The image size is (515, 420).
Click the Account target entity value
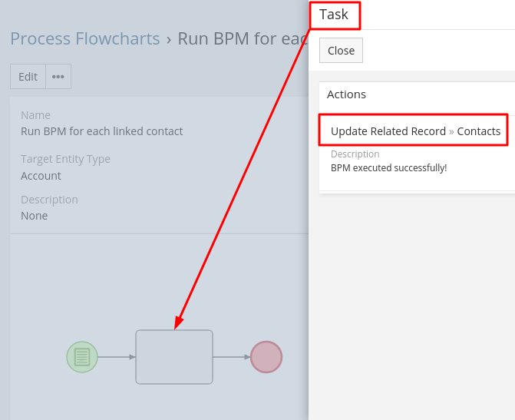[41, 176]
